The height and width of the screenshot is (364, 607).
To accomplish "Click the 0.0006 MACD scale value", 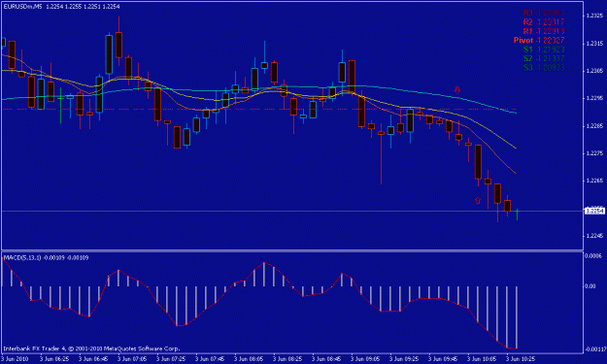I will tap(593, 256).
